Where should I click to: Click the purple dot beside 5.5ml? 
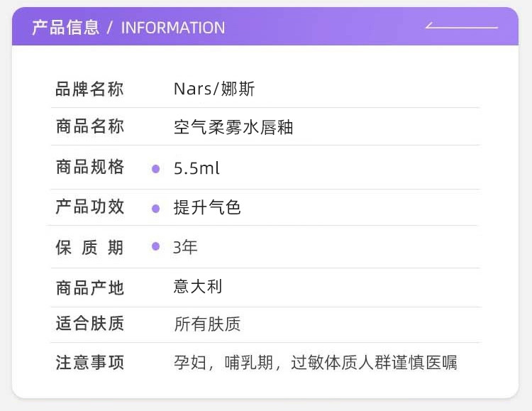click(156, 169)
